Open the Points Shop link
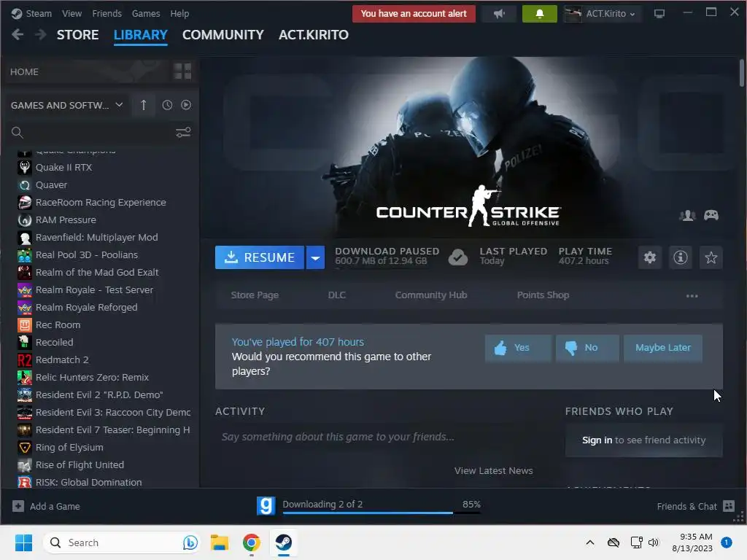This screenshot has width=747, height=560. coord(543,295)
